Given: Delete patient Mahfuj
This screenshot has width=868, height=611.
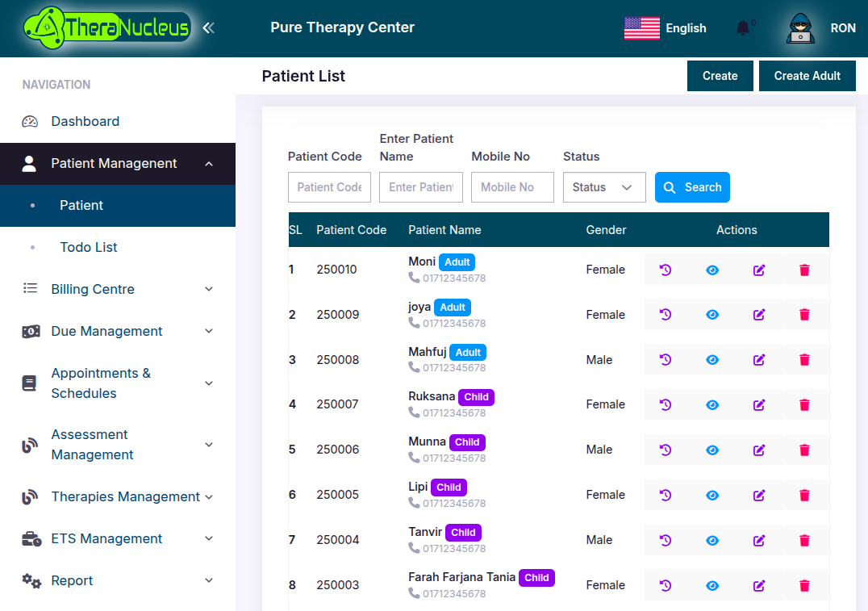Looking at the screenshot, I should point(805,360).
